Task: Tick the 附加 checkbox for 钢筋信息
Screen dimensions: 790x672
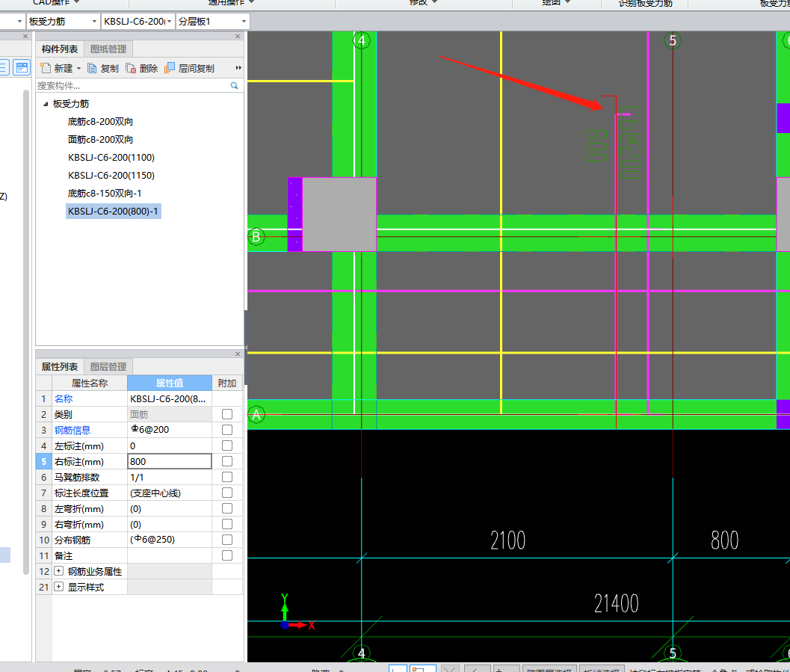Action: click(x=227, y=430)
